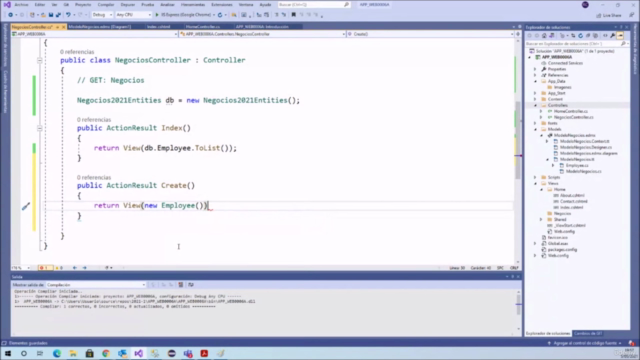The height and width of the screenshot is (360, 640).
Task: Open the NegociosController class navigation dropdown
Action: pyautogui.click(x=262, y=34)
